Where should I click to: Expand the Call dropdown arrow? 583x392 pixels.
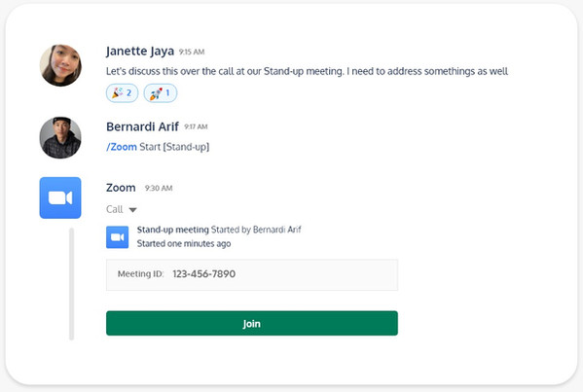click(132, 210)
